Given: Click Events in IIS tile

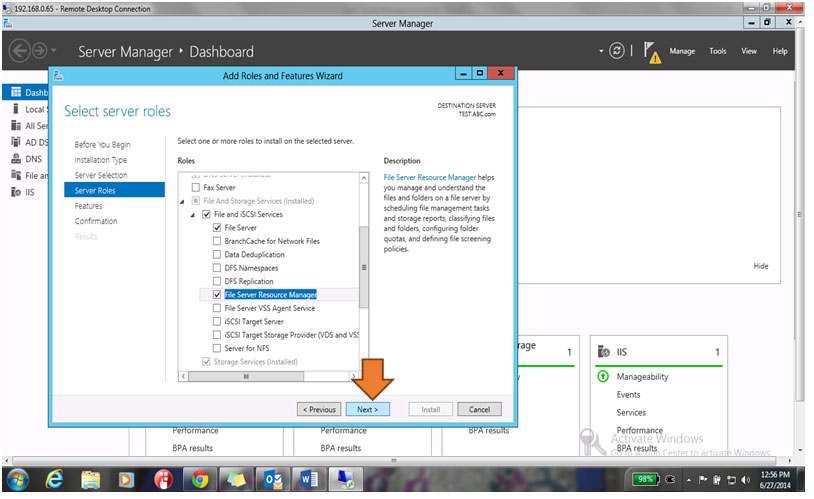Looking at the screenshot, I should [628, 395].
